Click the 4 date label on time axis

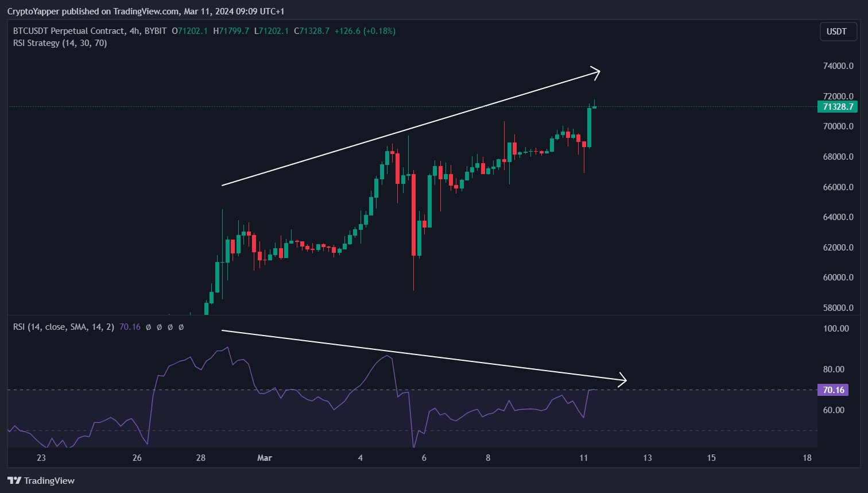361,458
